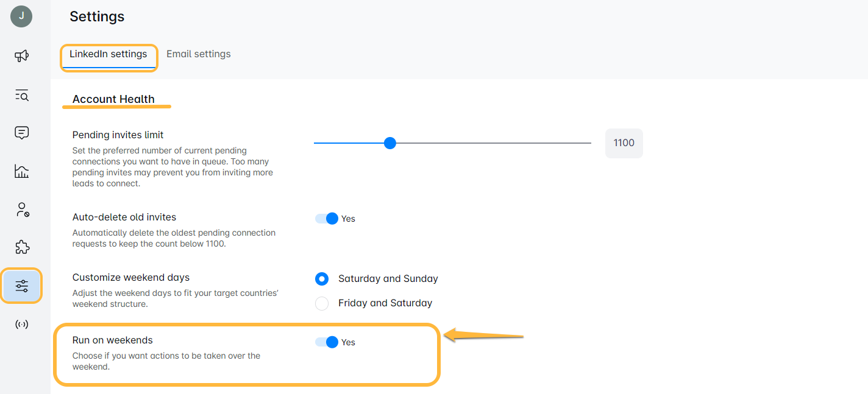The height and width of the screenshot is (394, 868).
Task: Click the Settings page title
Action: [x=97, y=17]
